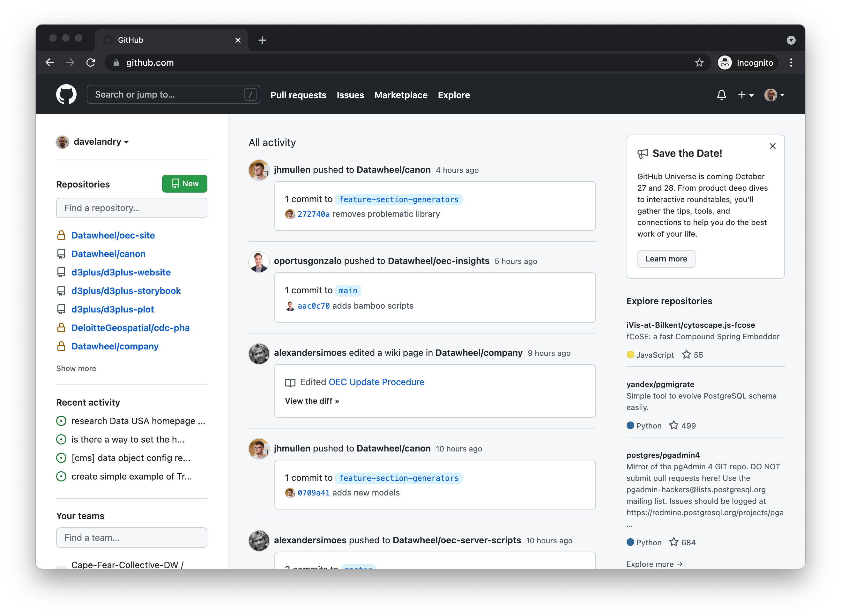Click the tab search arrow in the tab strip
Screen dimensions: 841x616
(791, 40)
